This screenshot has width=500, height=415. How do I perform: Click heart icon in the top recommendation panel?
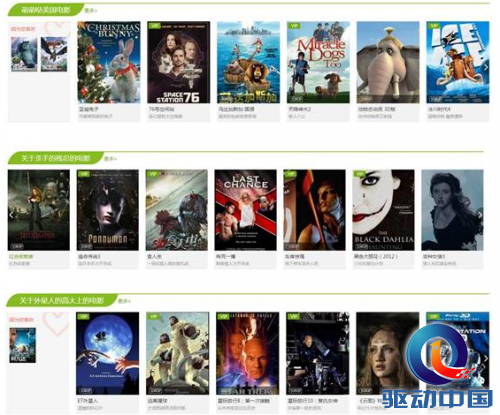pos(58,28)
